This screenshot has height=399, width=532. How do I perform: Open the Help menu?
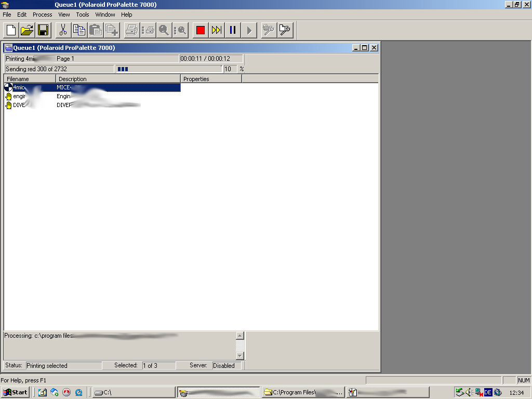pyautogui.click(x=127, y=15)
